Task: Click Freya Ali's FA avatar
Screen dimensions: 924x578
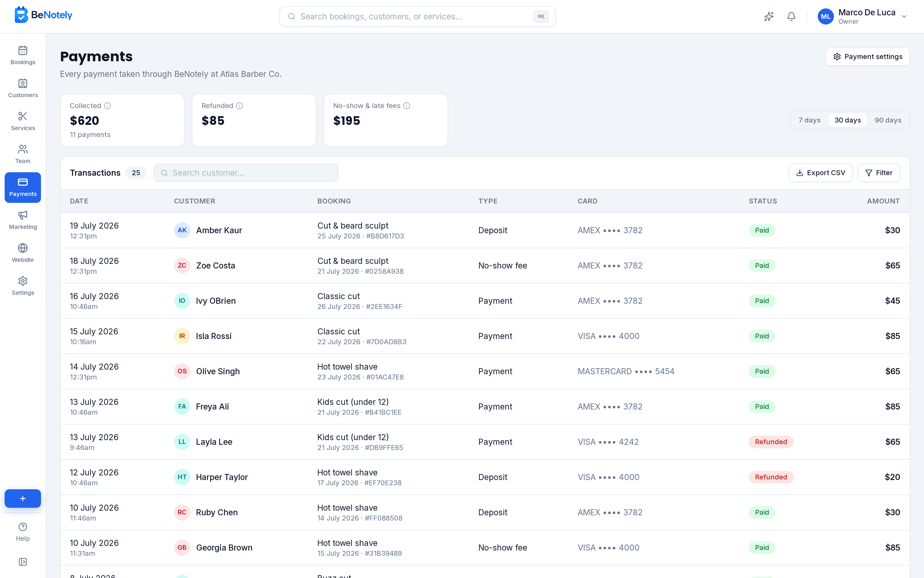Action: click(x=182, y=406)
